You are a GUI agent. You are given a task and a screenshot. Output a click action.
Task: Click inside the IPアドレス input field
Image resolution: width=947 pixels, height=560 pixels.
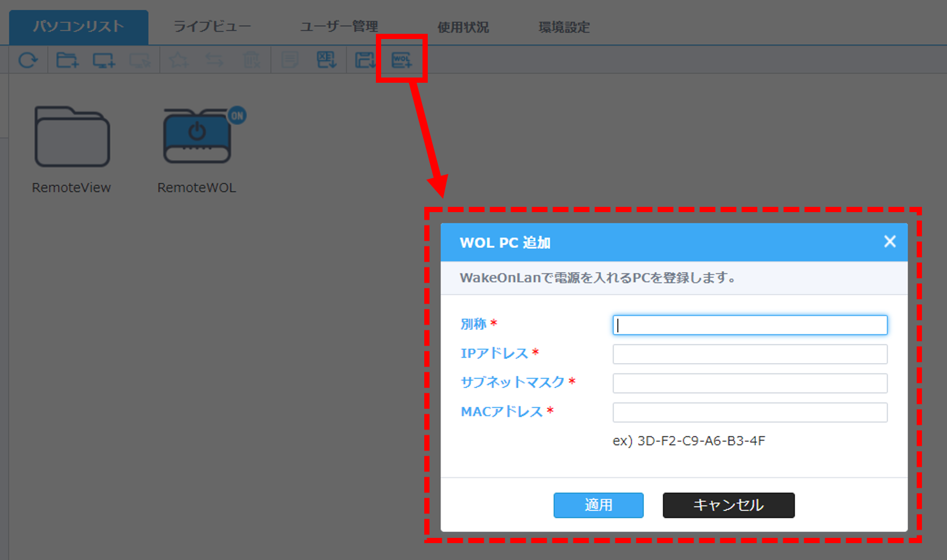point(749,354)
